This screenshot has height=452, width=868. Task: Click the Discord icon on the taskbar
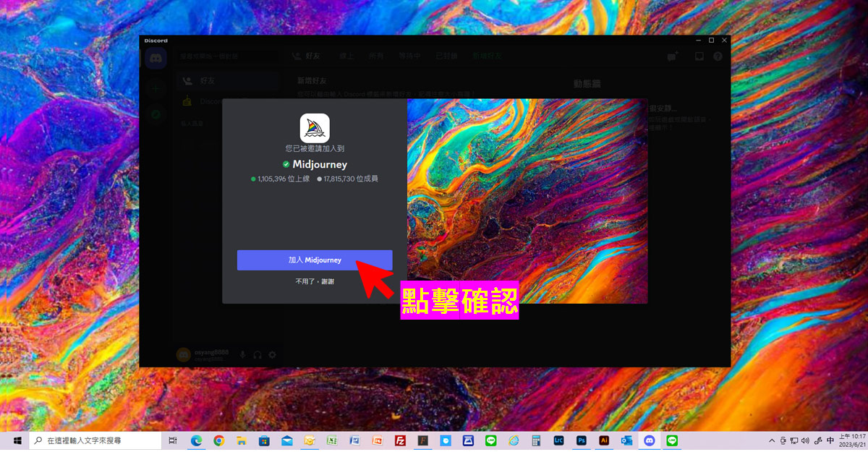click(x=649, y=440)
